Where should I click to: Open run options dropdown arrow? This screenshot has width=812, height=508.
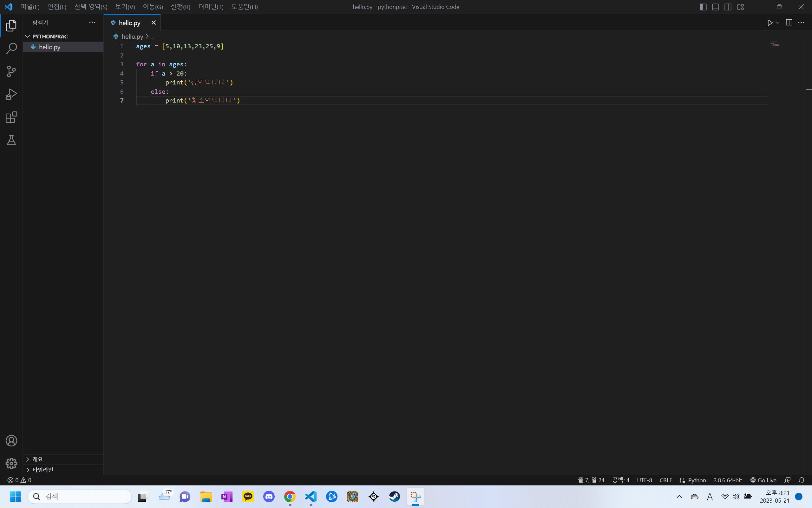[x=778, y=23]
